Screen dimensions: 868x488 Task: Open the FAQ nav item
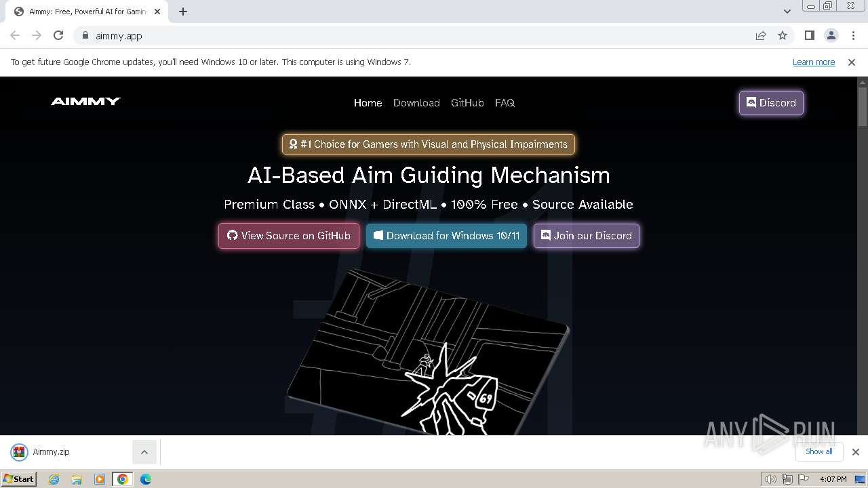(505, 103)
